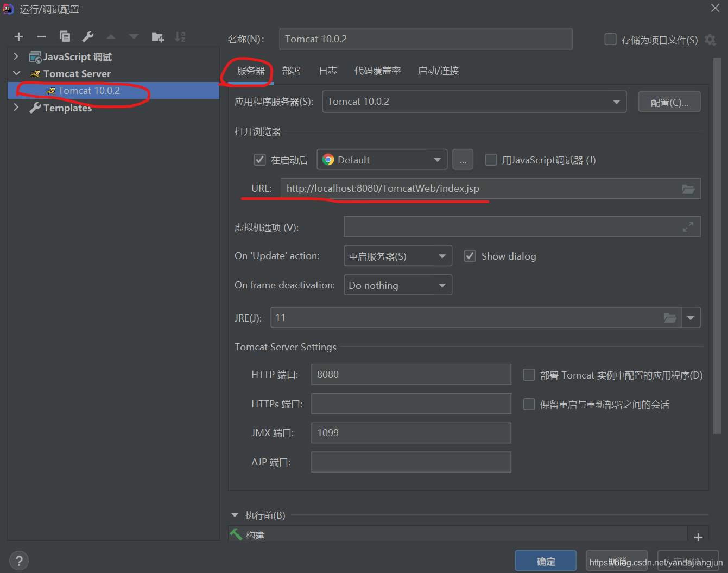728x573 pixels.
Task: Open the JRE dropdown arrow
Action: [691, 318]
